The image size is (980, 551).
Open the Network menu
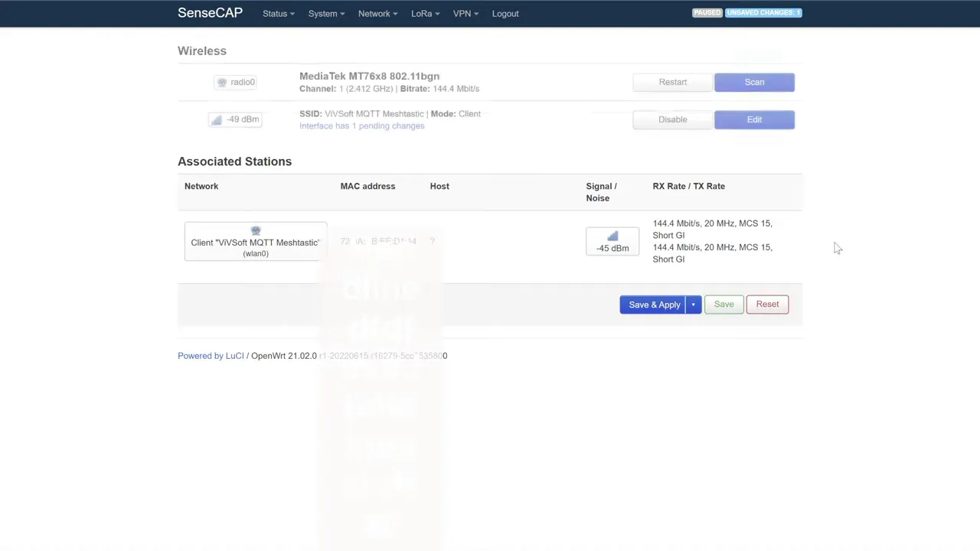[377, 14]
